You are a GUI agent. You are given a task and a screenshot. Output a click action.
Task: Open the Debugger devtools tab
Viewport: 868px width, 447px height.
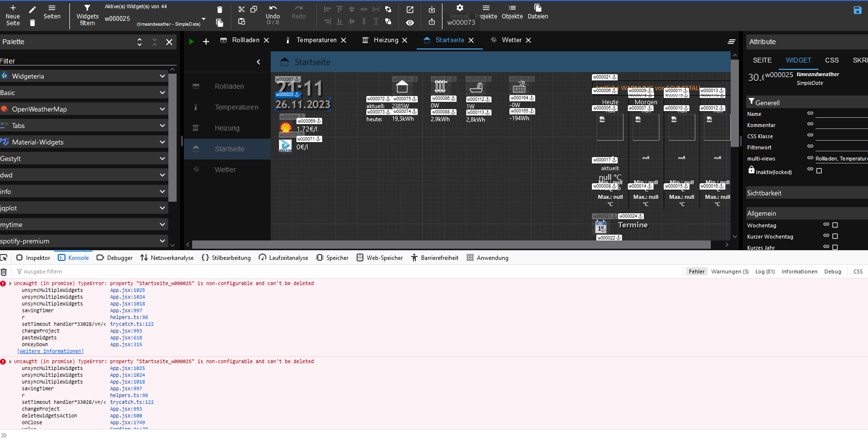pyautogui.click(x=115, y=258)
